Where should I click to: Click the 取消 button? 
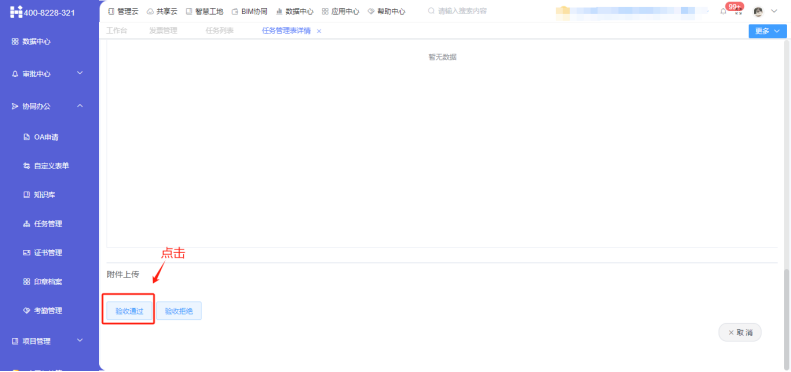(x=740, y=333)
